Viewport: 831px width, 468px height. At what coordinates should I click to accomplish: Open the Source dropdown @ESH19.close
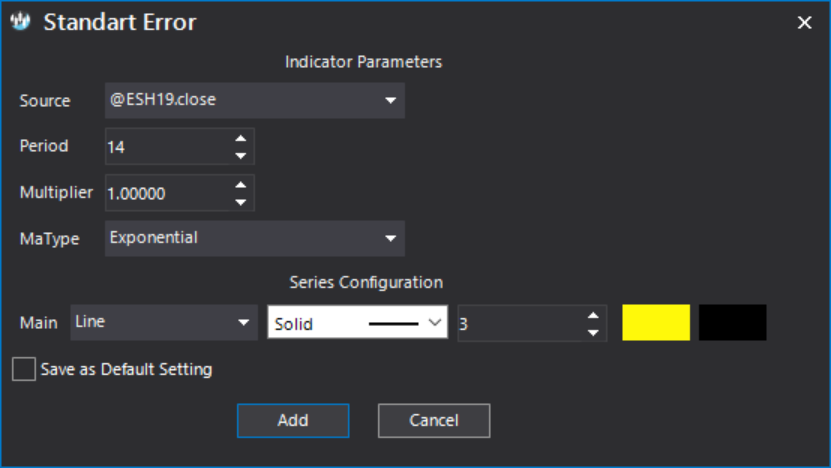255,100
